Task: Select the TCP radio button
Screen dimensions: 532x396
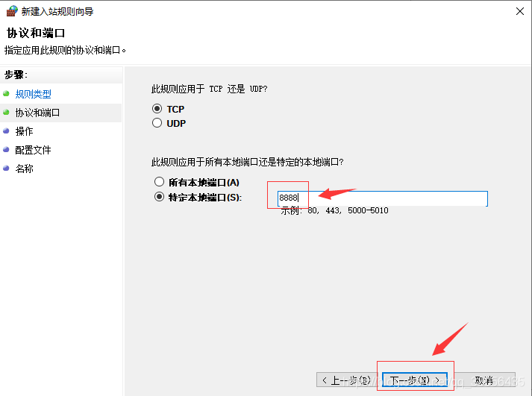Action: click(157, 108)
